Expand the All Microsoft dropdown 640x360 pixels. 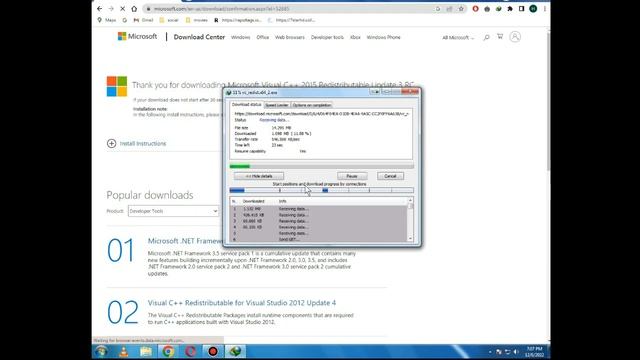point(458,38)
